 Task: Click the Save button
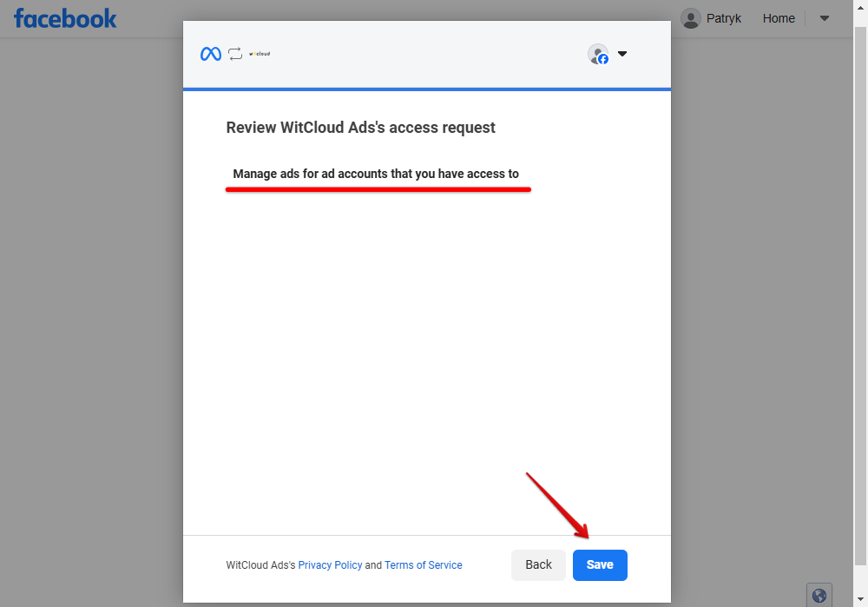pyautogui.click(x=600, y=565)
